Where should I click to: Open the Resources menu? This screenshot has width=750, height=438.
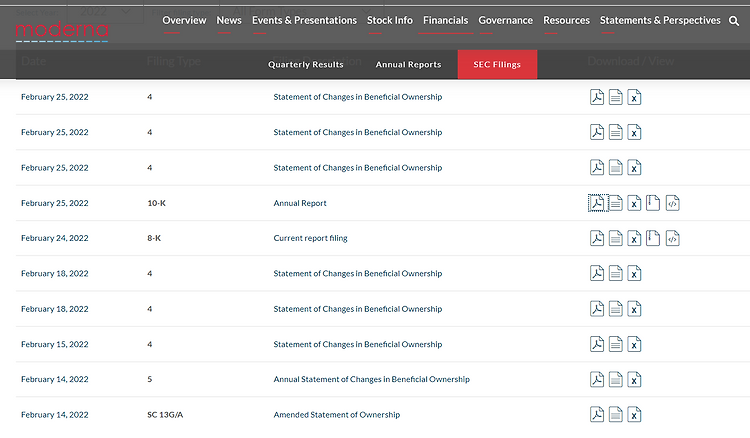(566, 20)
